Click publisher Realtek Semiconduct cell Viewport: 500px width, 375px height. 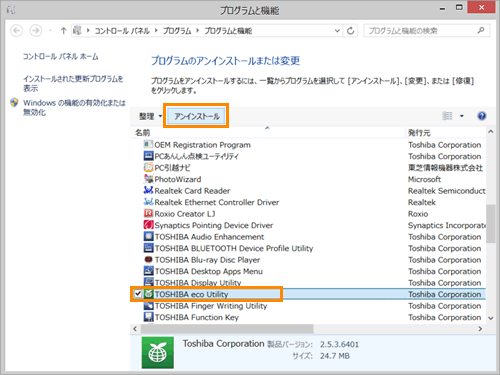[447, 191]
